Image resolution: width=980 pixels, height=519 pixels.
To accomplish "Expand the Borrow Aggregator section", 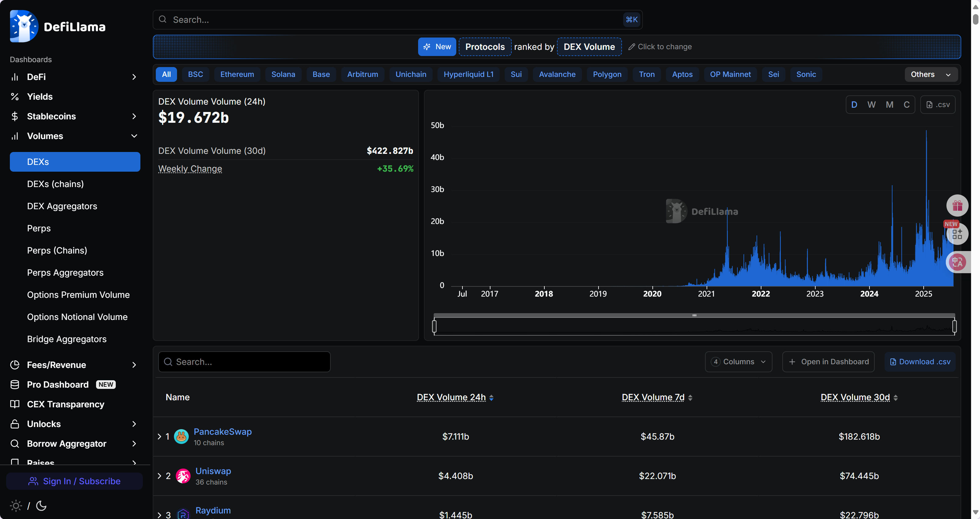I will tap(134, 444).
